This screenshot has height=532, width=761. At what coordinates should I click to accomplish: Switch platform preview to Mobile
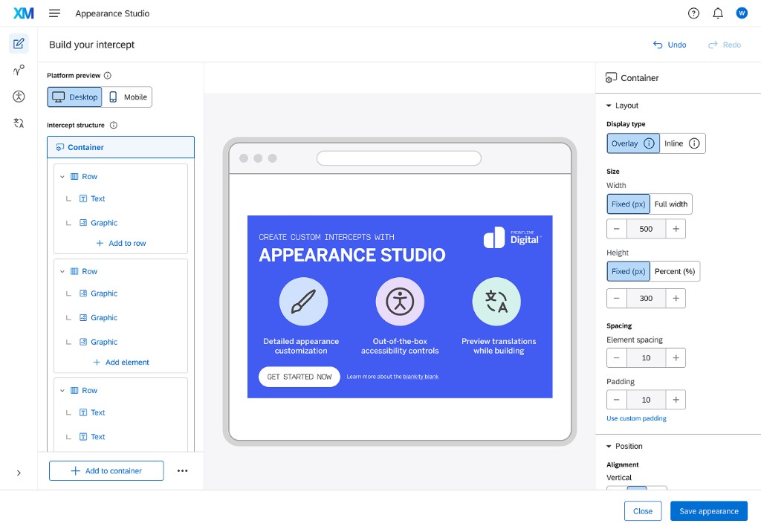(x=127, y=97)
